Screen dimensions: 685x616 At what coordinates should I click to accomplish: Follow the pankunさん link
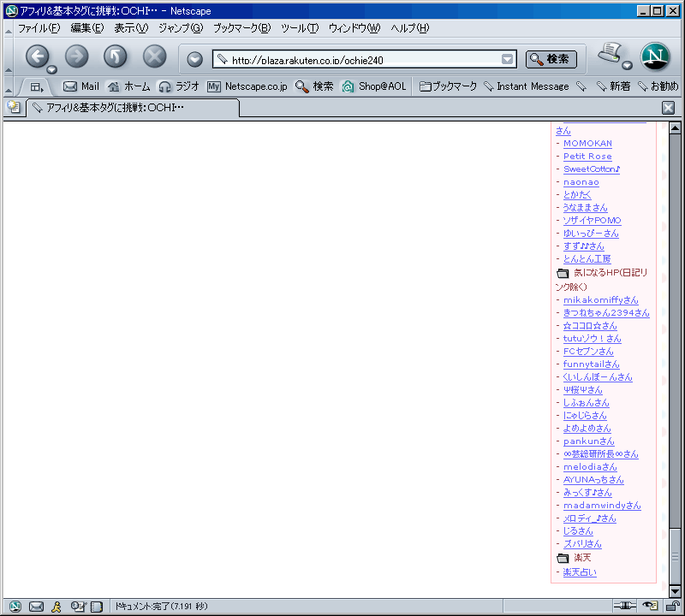coord(589,441)
